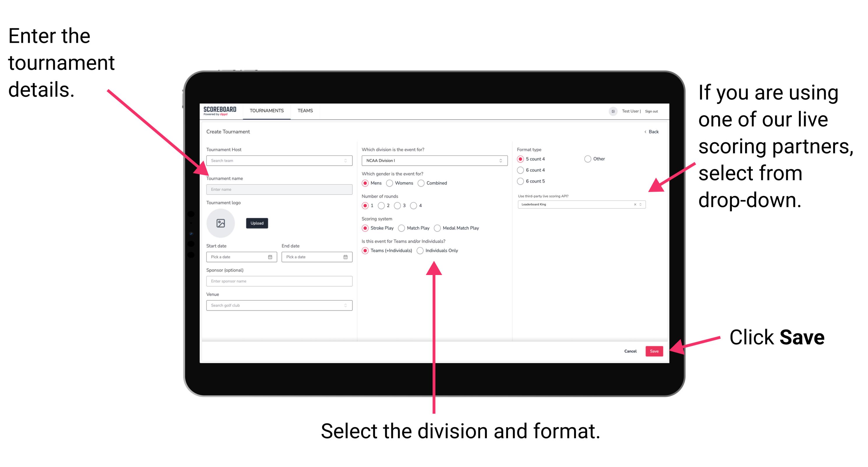This screenshot has width=868, height=467.
Task: Click the tournament logo upload icon
Action: click(221, 223)
